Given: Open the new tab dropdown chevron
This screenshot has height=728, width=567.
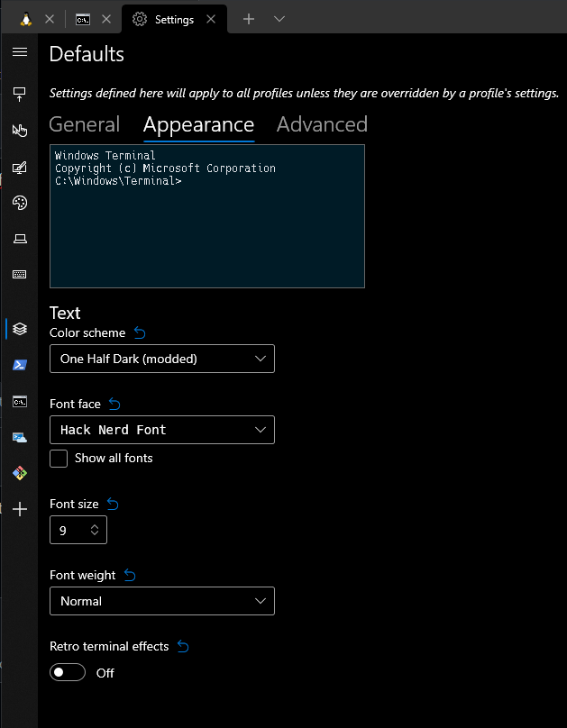Looking at the screenshot, I should [x=280, y=18].
